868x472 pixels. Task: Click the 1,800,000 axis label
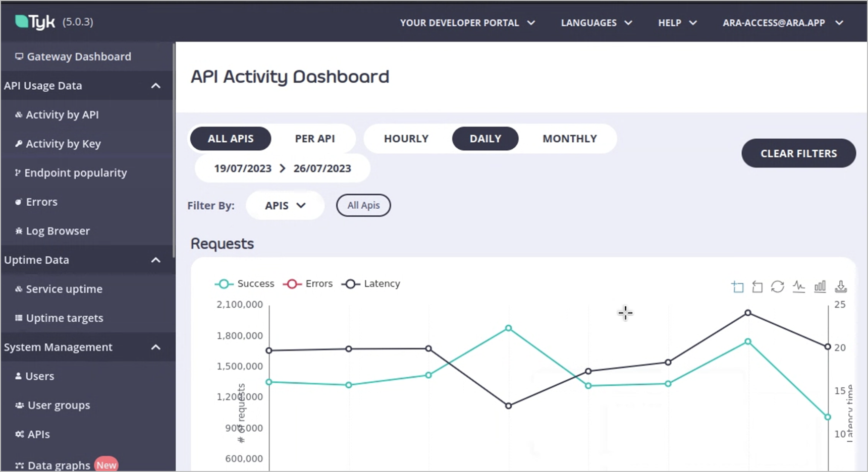pyautogui.click(x=240, y=336)
